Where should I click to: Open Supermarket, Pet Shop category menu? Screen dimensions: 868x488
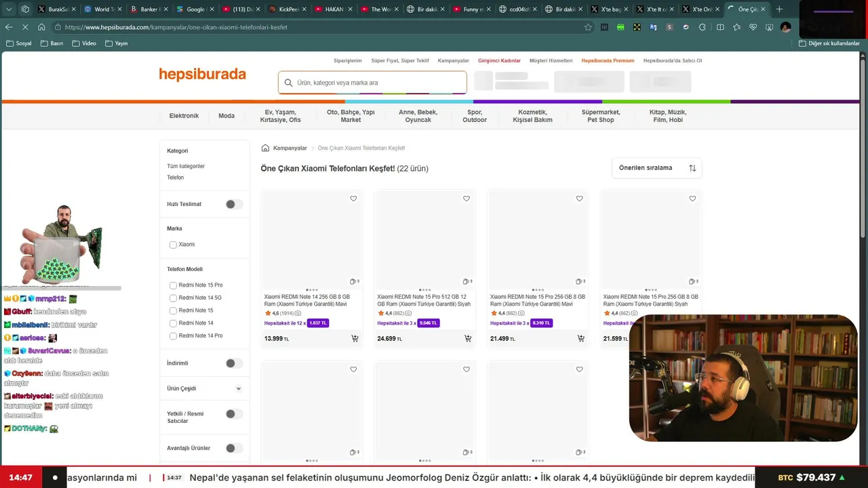click(x=601, y=116)
